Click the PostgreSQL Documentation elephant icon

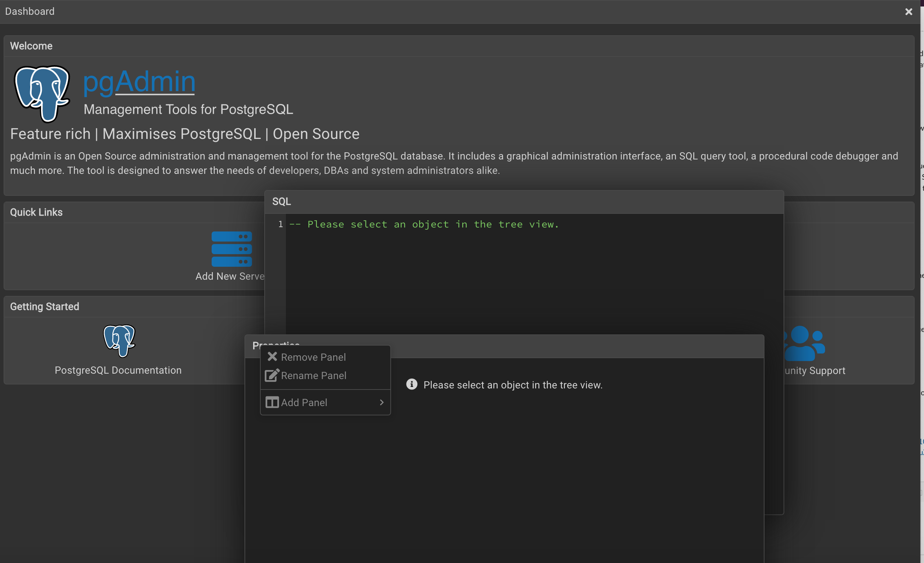pyautogui.click(x=119, y=340)
